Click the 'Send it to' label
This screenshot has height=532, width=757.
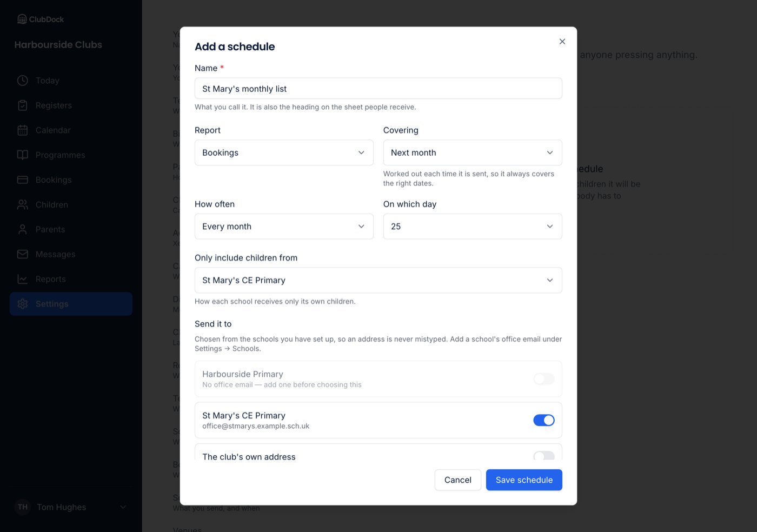[x=213, y=324]
